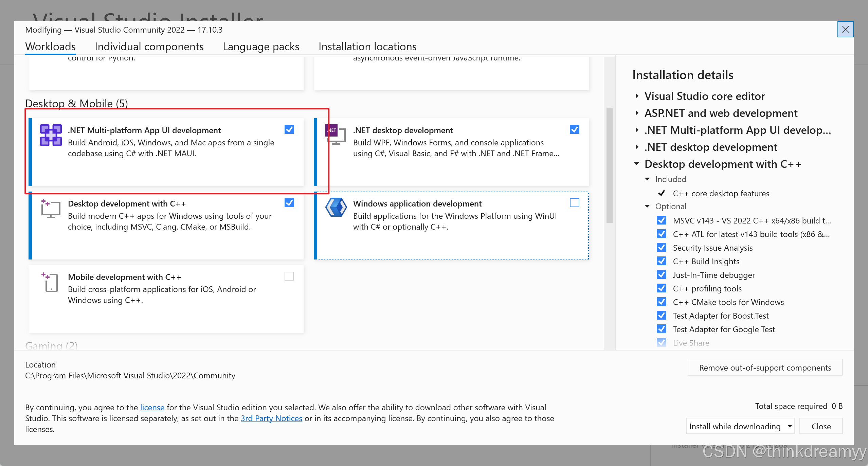Collapse Desktop development with C++ details
Screen dimensions: 868x466
pyautogui.click(x=637, y=164)
